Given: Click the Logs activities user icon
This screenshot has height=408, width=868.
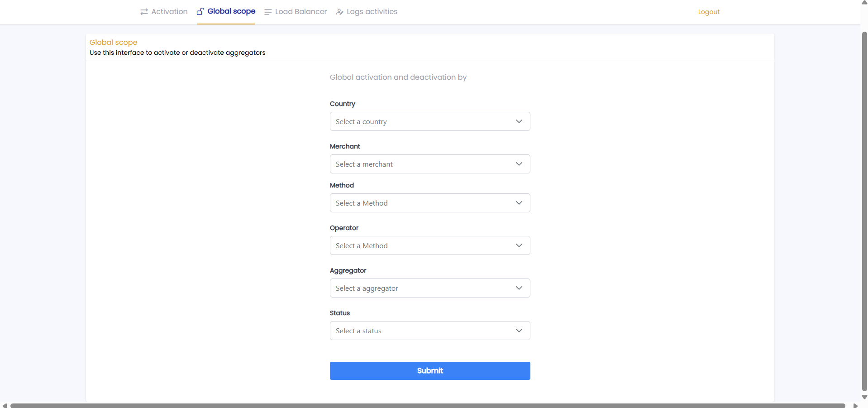Looking at the screenshot, I should [x=339, y=12].
